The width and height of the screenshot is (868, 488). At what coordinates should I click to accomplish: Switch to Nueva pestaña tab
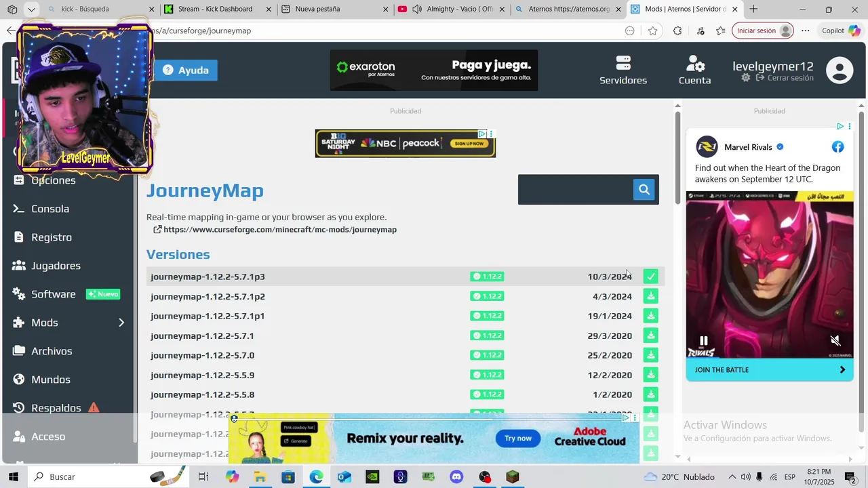[335, 9]
